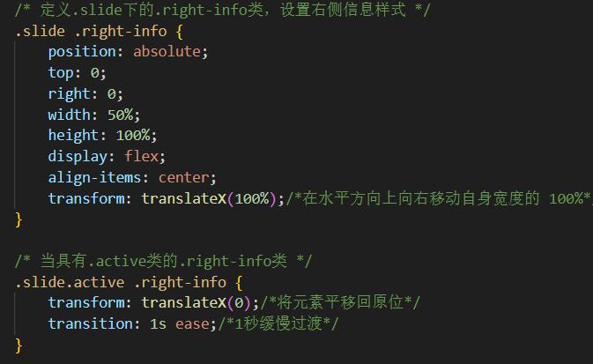This screenshot has height=364, width=593.
Task: Click the '1s ease' transition value
Action: pos(174,325)
